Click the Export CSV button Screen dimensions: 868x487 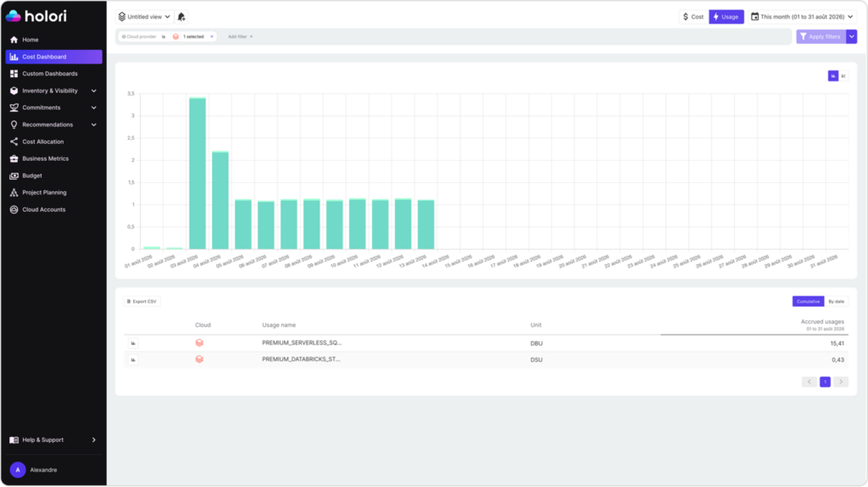[142, 302]
